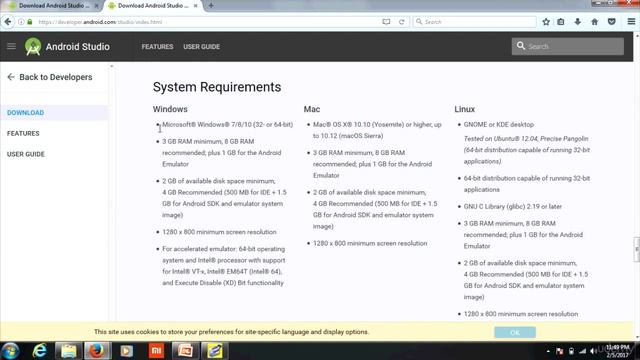Toggle reader view icon in the address bar
Image resolution: width=640 pixels, height=360 pixels.
click(386, 22)
